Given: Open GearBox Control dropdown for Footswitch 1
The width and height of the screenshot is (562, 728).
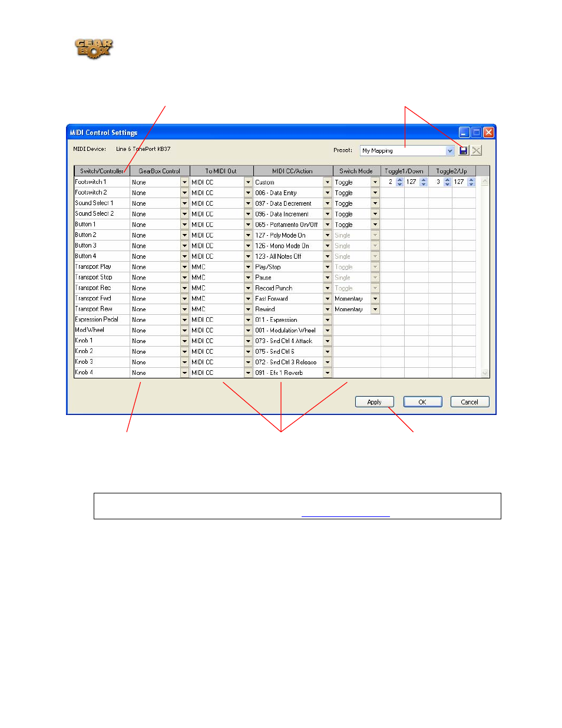Looking at the screenshot, I should pyautogui.click(x=184, y=182).
